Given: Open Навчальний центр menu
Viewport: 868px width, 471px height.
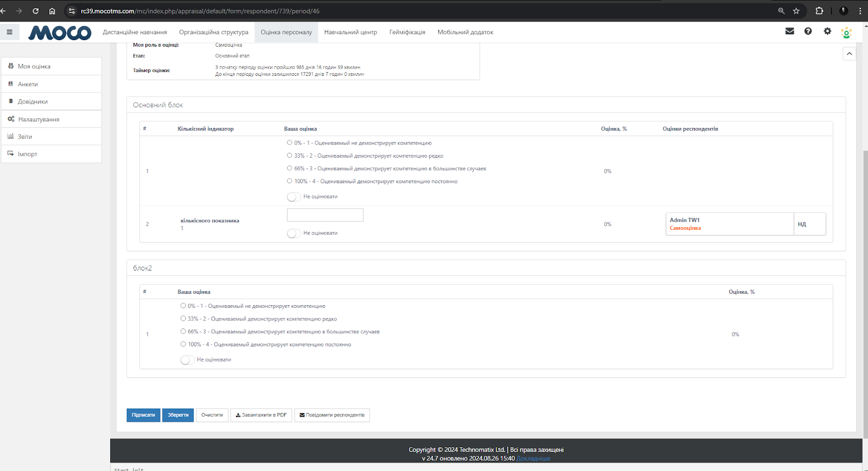Looking at the screenshot, I should click(350, 32).
